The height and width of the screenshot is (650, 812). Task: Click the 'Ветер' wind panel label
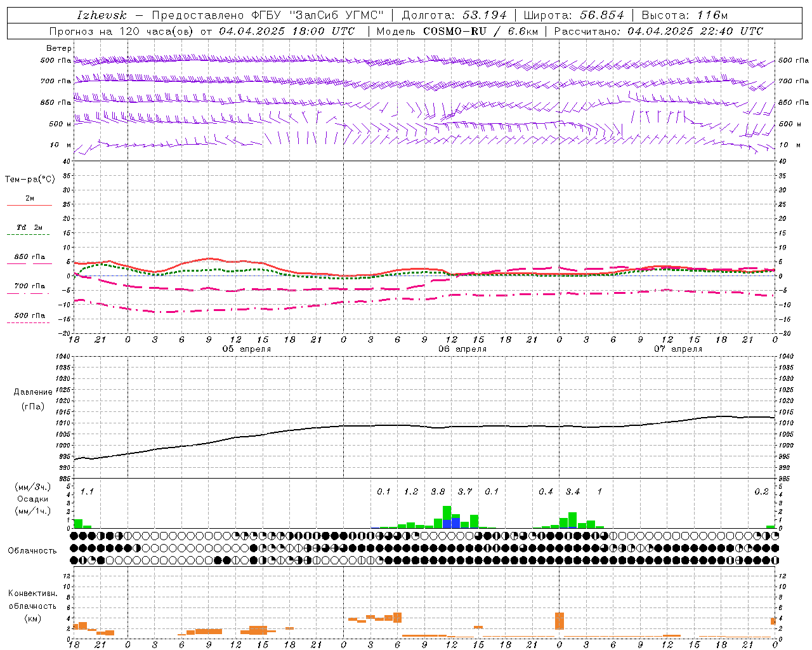coord(59,48)
